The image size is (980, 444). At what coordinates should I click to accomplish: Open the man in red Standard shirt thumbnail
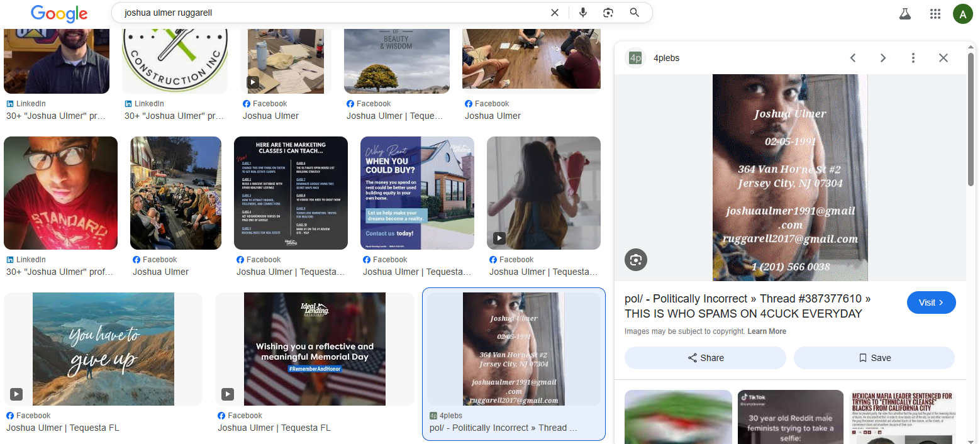pos(60,193)
